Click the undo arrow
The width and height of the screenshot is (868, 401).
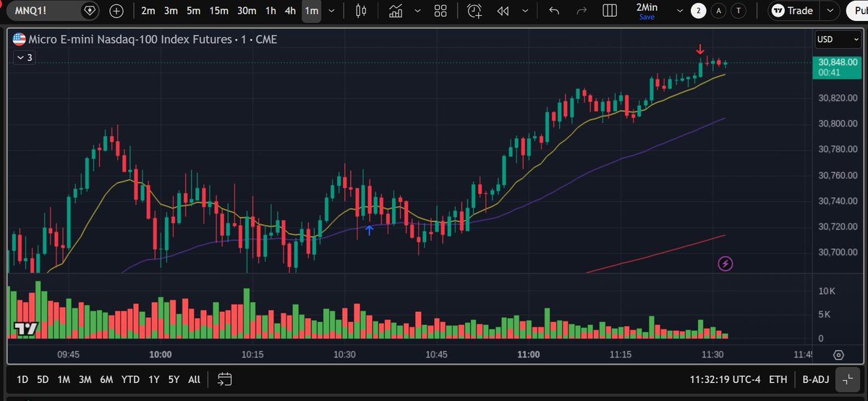pyautogui.click(x=554, y=11)
